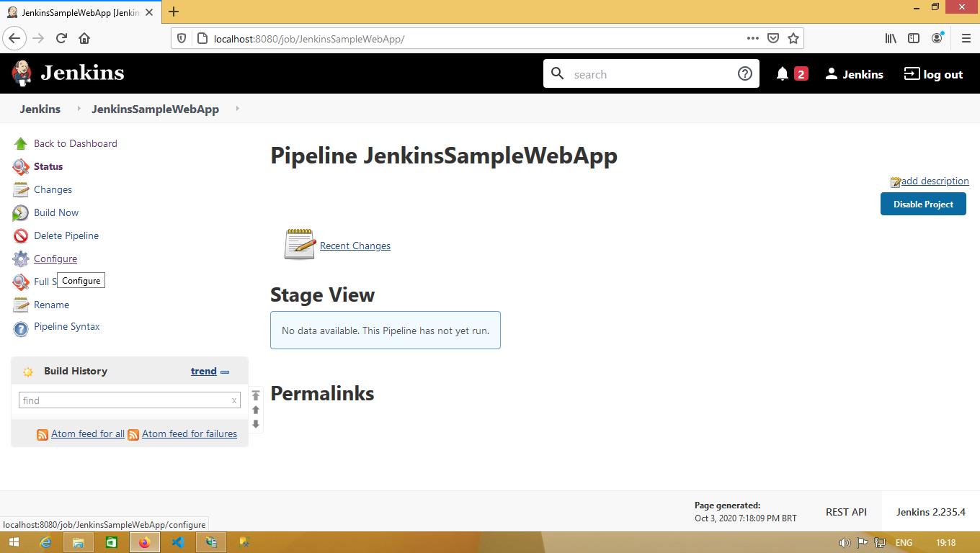Click the build history page down arrow

(256, 424)
